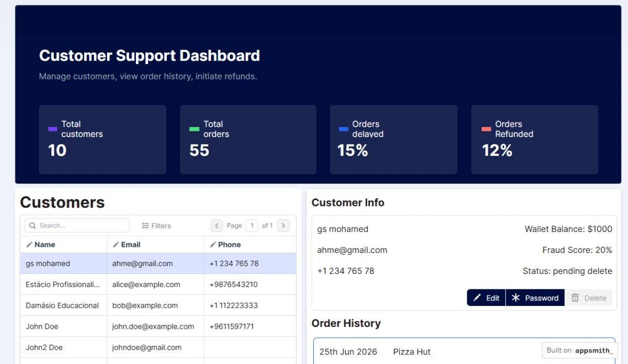Click +1 234 765 78 in Customer Info panel
Screen dimensions: 628x364
pyautogui.click(x=346, y=271)
